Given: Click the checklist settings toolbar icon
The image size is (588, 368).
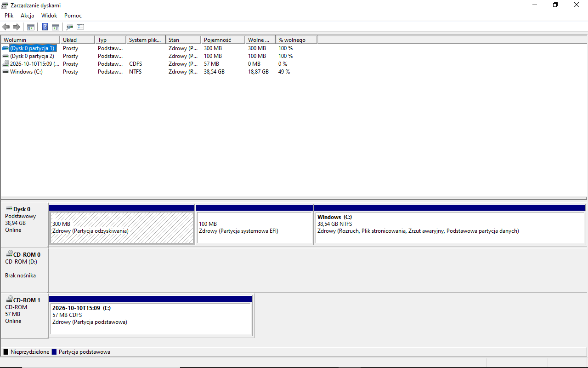Looking at the screenshot, I should (x=80, y=27).
